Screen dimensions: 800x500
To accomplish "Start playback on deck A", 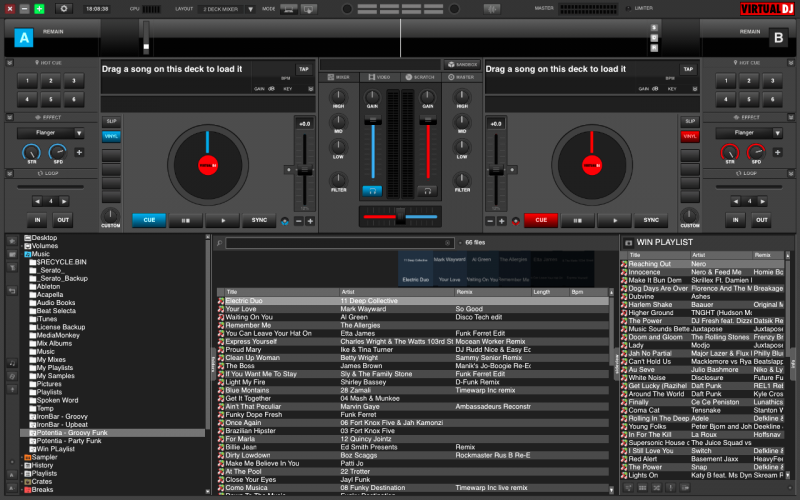I will coord(222,220).
